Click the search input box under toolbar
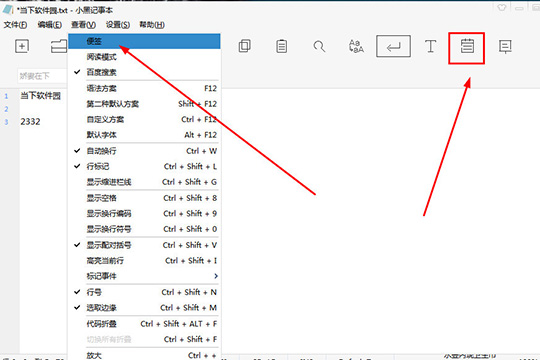Viewport: 540px width, 360px height. pos(42,76)
